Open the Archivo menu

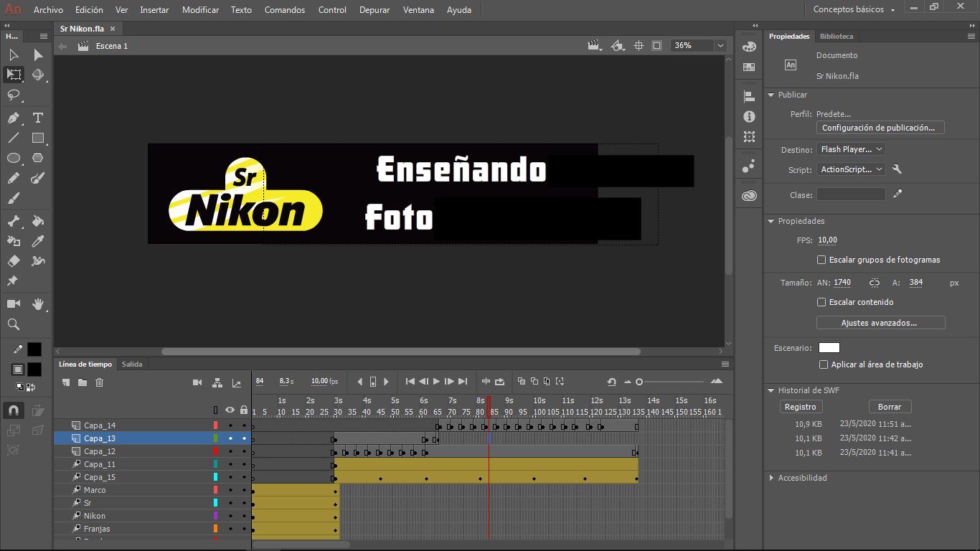[48, 10]
